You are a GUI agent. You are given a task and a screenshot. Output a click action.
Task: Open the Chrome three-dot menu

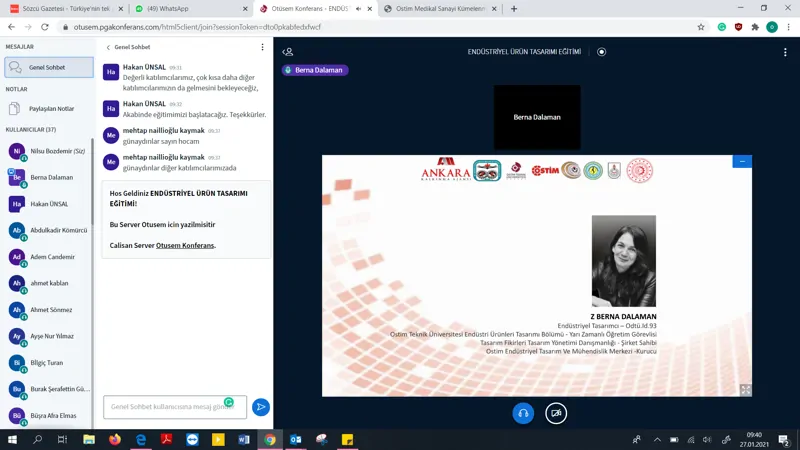tap(788, 27)
